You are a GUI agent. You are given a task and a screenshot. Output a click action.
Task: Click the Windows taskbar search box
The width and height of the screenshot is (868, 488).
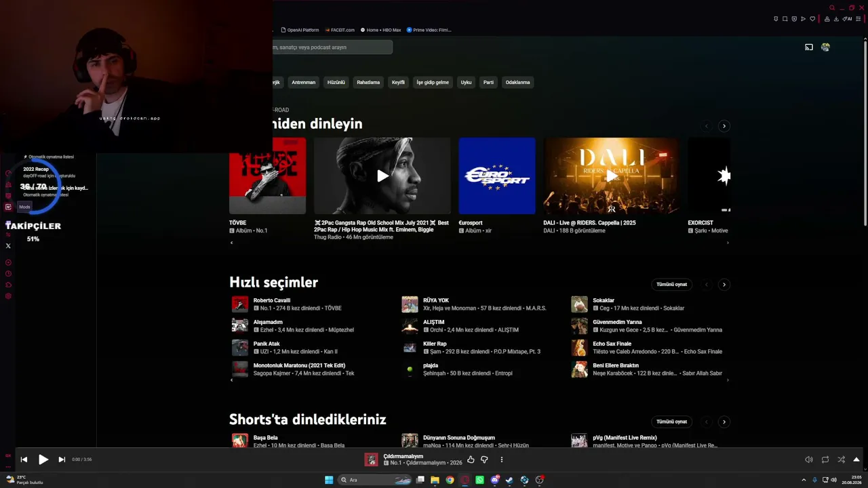pyautogui.click(x=376, y=480)
